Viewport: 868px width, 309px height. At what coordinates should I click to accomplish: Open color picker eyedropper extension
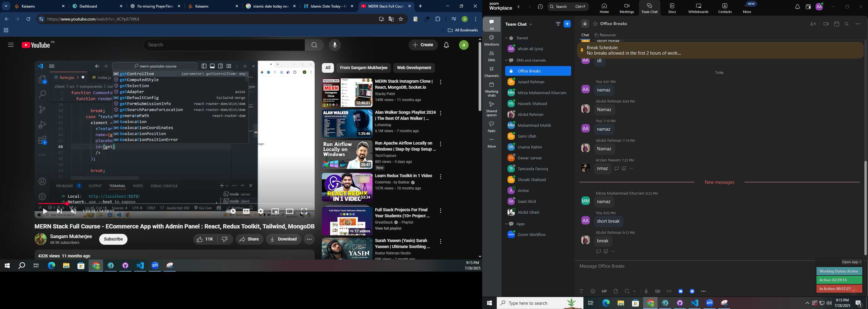[x=426, y=19]
